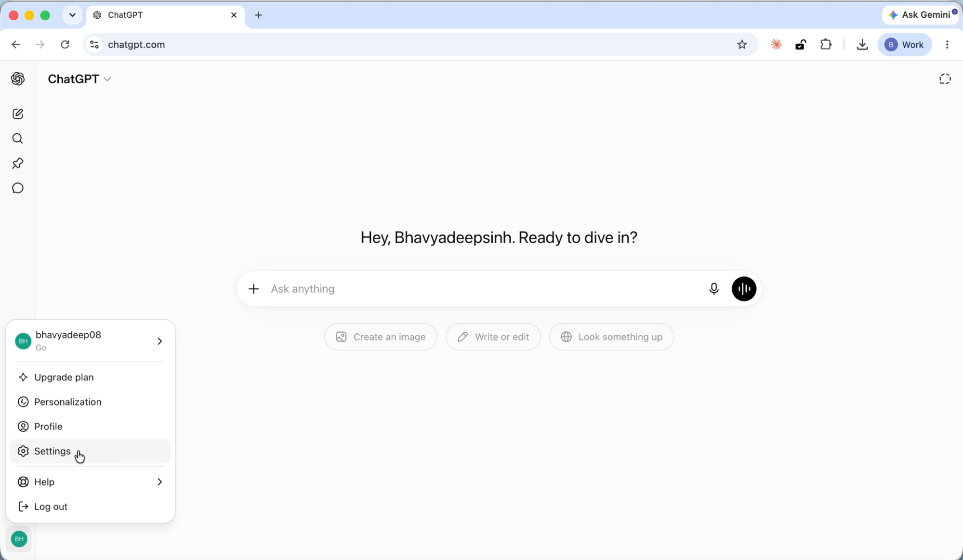The width and height of the screenshot is (963, 560).
Task: Select Upgrade plan menu item
Action: [x=90, y=378]
